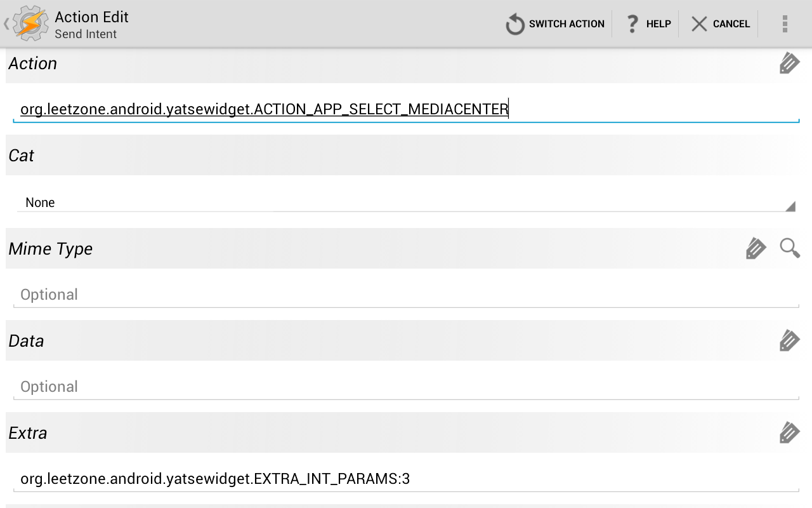Click the Extra section label

[x=28, y=433]
